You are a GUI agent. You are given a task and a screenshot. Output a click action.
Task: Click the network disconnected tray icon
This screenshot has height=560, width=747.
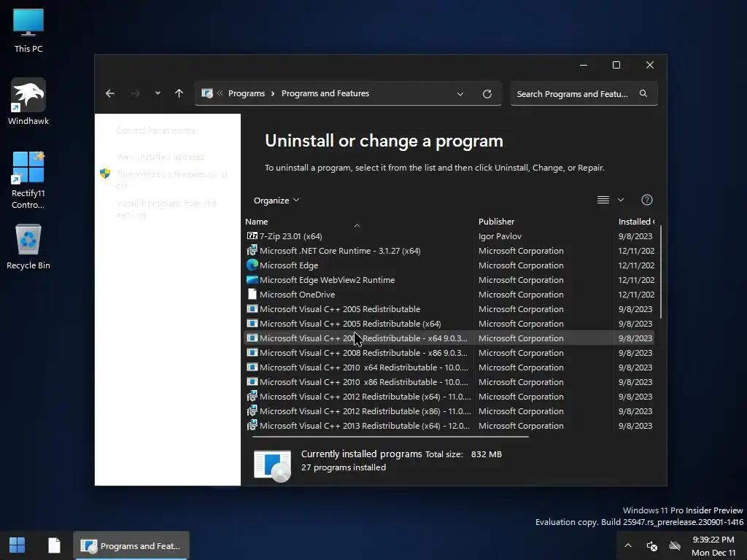click(x=675, y=545)
